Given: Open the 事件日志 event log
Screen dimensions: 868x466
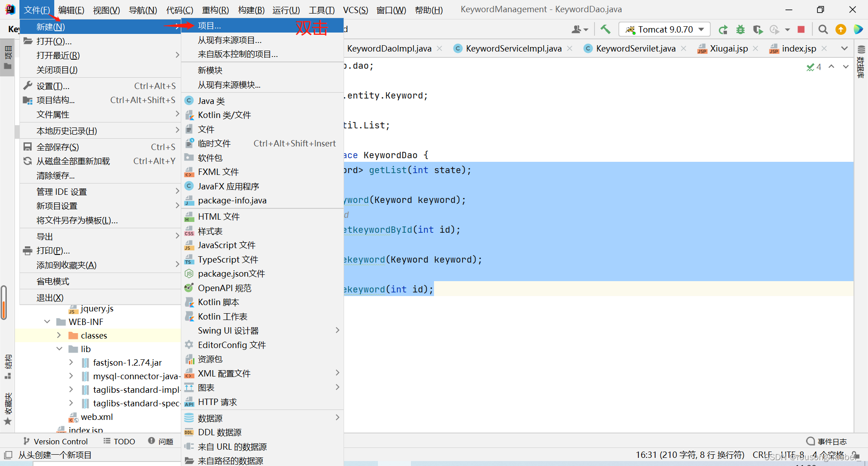Looking at the screenshot, I should [826, 441].
